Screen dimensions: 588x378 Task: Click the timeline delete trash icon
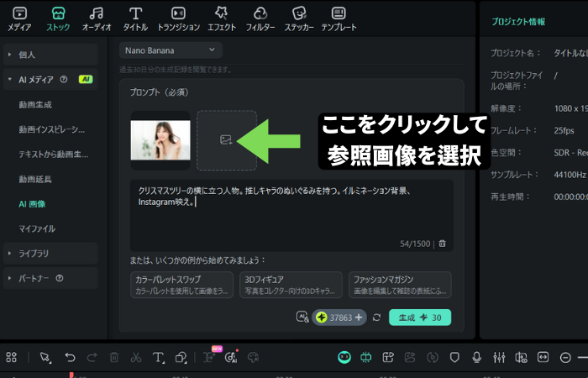pyautogui.click(x=114, y=357)
